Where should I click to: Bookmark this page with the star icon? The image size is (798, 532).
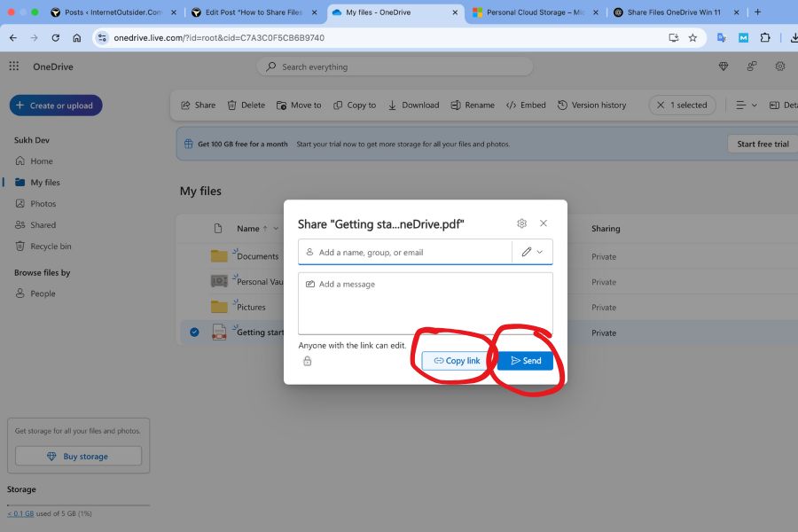click(692, 37)
